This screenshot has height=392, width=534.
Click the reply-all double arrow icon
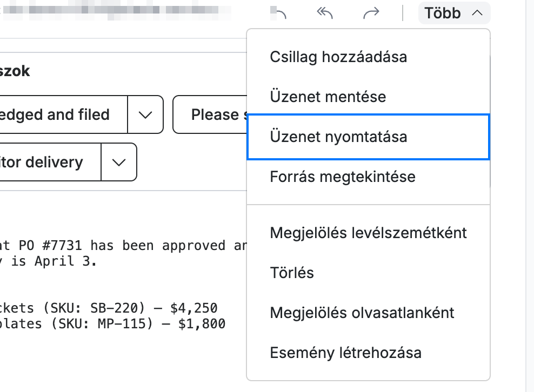pos(324,13)
